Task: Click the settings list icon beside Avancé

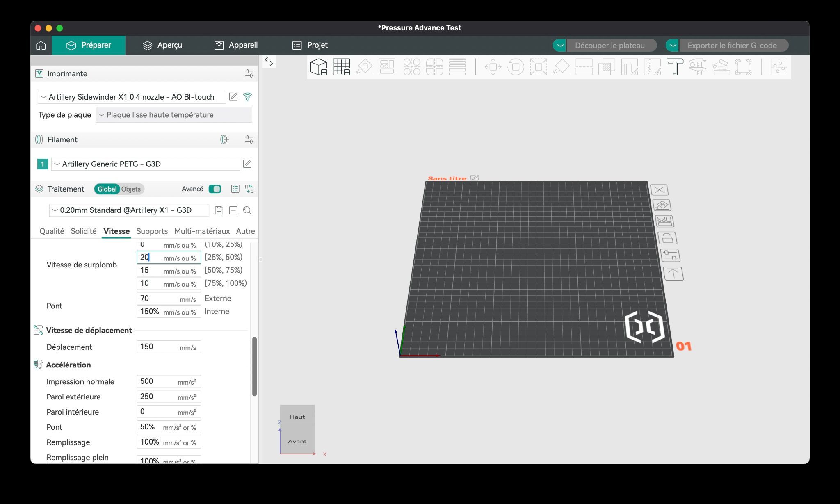Action: click(x=235, y=189)
